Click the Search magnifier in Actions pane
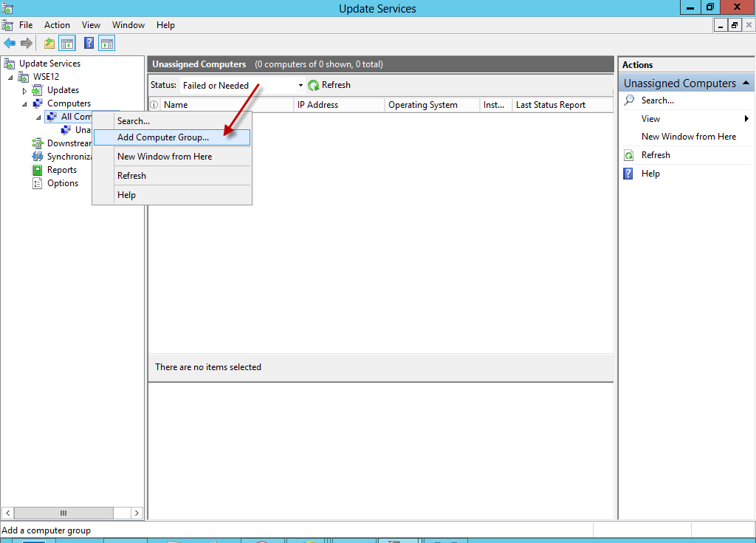This screenshot has height=543, width=756. click(x=629, y=100)
